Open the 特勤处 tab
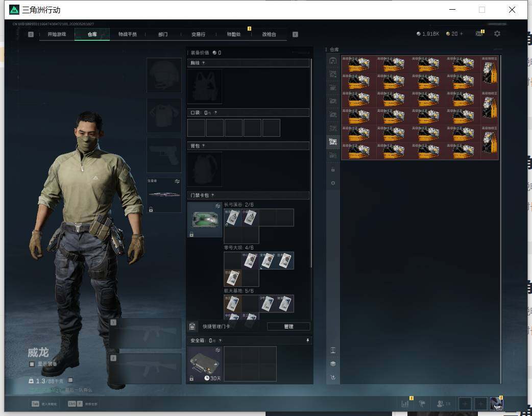The height and width of the screenshot is (416, 532). [x=233, y=34]
